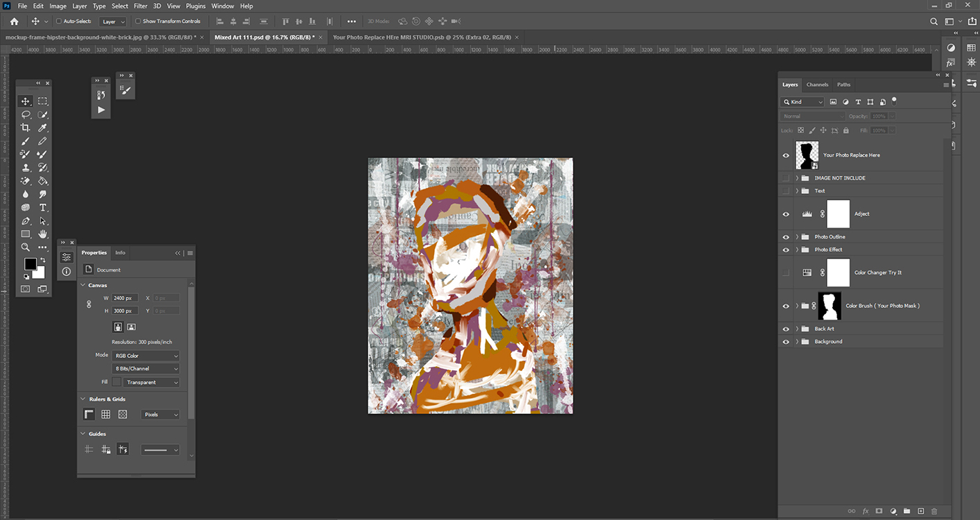980x520 pixels.
Task: Filter layers for type layers
Action: [858, 102]
